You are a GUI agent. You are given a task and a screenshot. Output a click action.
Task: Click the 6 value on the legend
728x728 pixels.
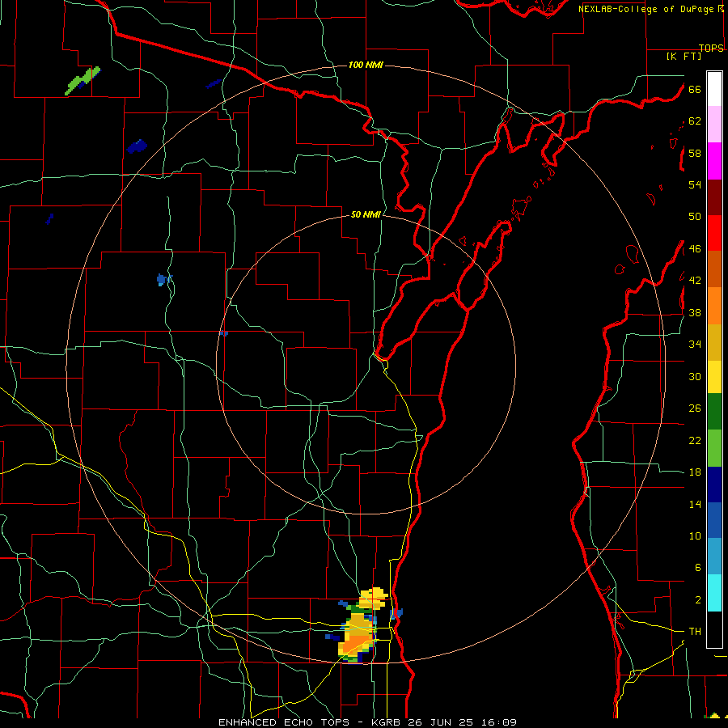click(697, 568)
